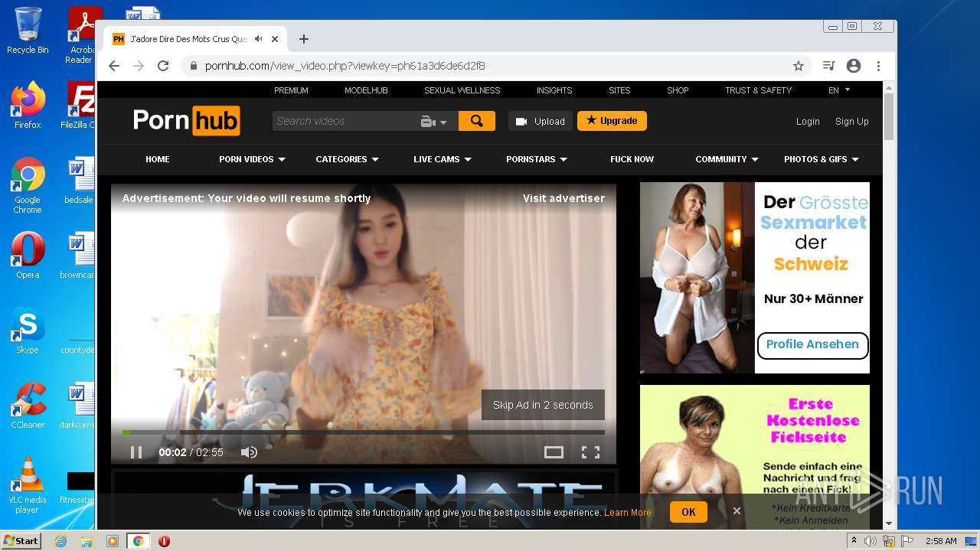Click the site logo
This screenshot has height=551, width=980.
point(186,121)
